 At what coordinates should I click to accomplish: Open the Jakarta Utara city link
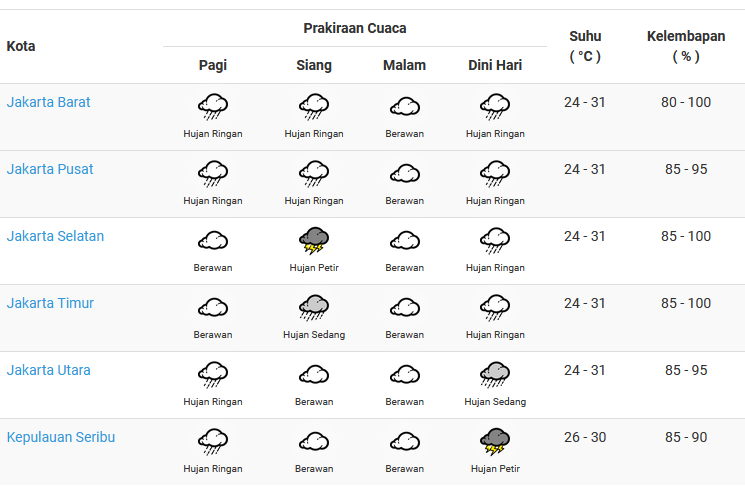[48, 370]
